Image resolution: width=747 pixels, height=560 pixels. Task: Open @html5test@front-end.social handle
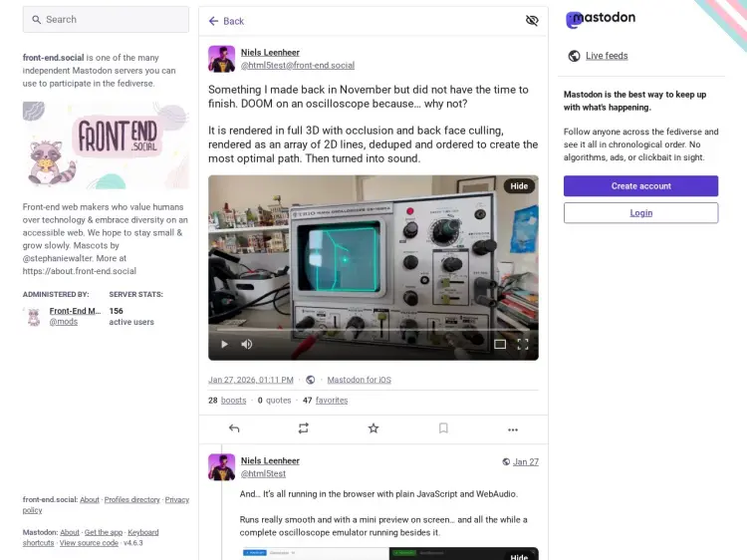pyautogui.click(x=297, y=66)
